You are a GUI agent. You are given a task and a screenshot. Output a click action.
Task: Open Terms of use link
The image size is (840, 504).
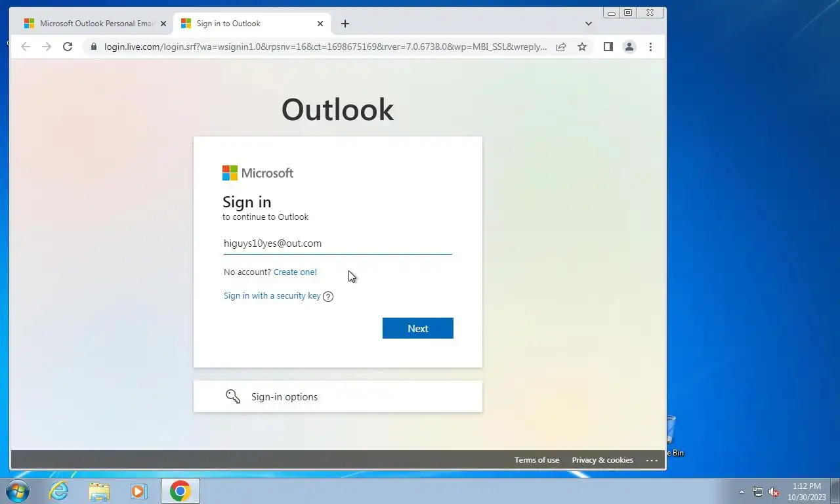[537, 460]
